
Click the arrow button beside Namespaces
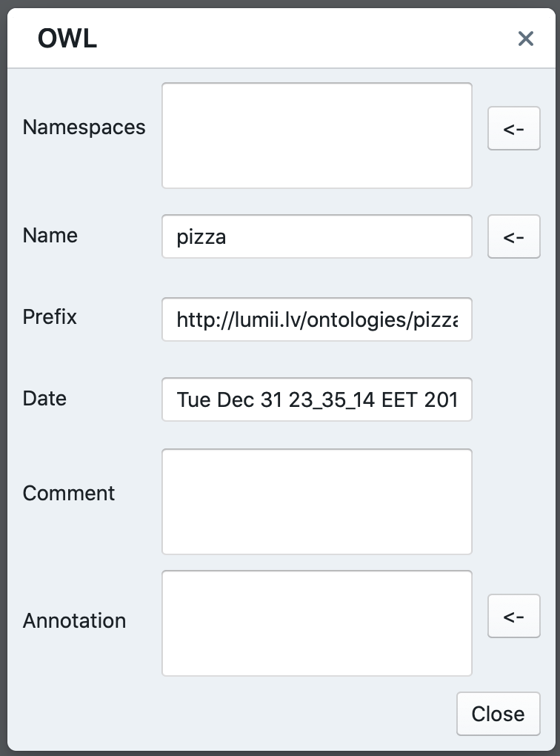click(514, 128)
